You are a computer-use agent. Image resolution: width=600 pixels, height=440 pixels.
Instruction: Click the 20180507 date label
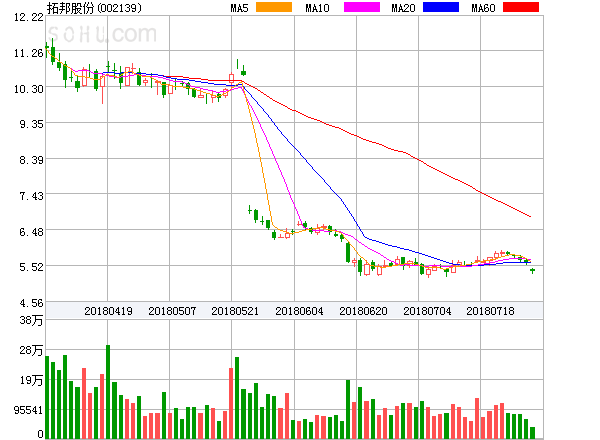pos(172,311)
